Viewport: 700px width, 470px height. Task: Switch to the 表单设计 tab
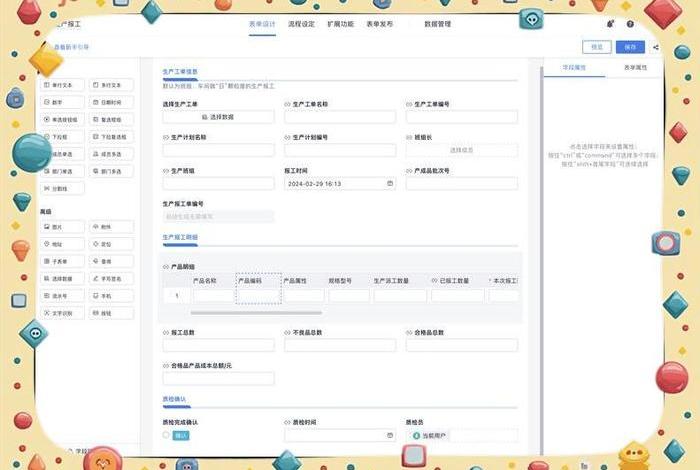pyautogui.click(x=262, y=24)
